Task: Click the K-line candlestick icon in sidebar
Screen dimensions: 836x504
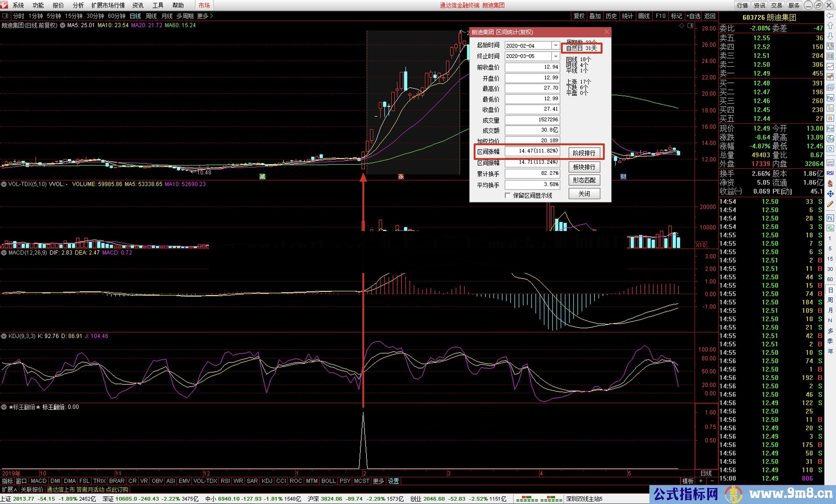Action: 830,77
